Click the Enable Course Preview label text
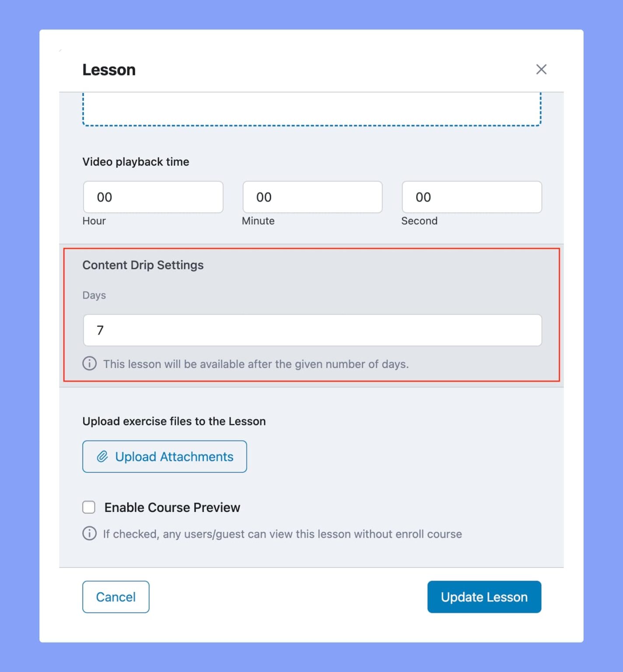623x672 pixels. tap(172, 507)
